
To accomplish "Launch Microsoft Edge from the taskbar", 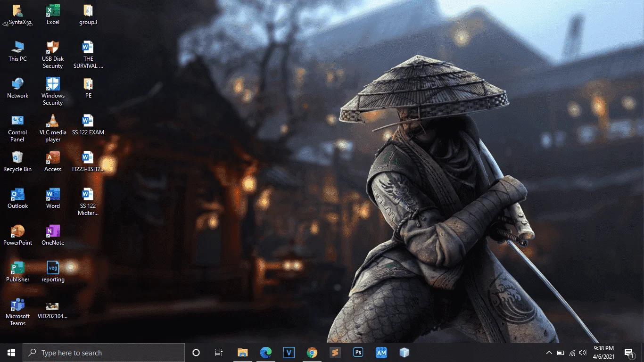I will [x=266, y=353].
